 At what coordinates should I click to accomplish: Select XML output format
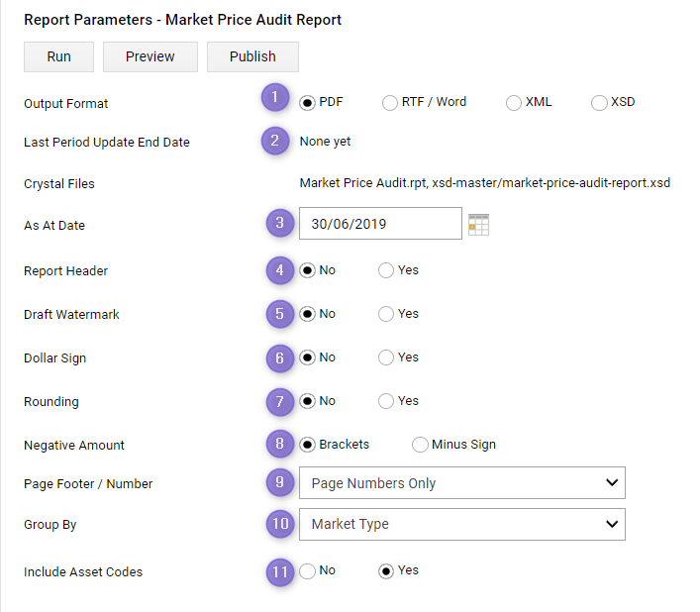click(x=514, y=103)
